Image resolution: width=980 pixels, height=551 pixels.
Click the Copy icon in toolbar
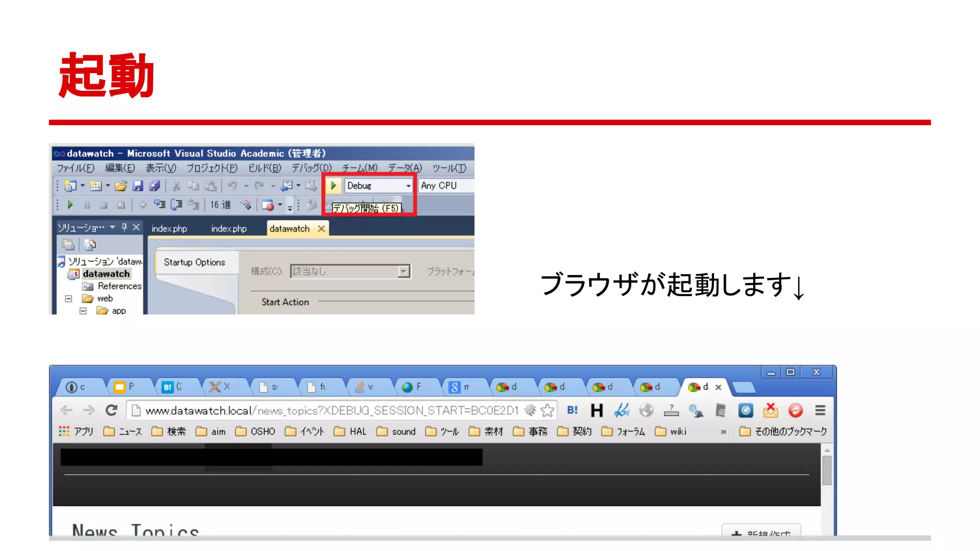(193, 186)
